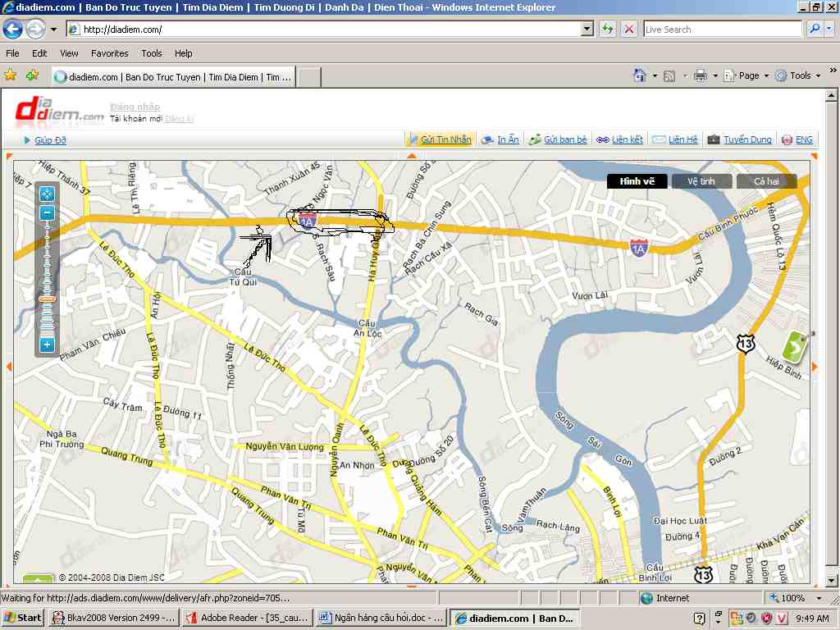This screenshot has height=630, width=840.
Task: Select the diadiem.com browser tab
Action: pos(173,77)
